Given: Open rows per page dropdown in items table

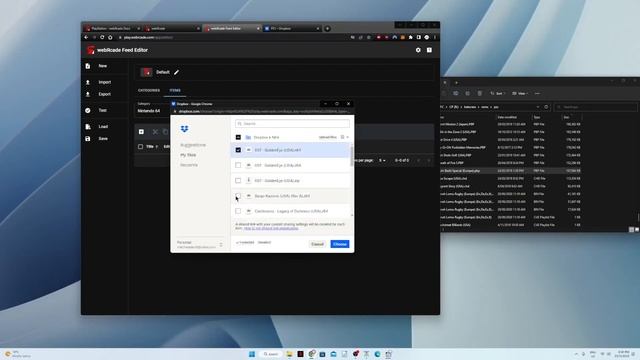Looking at the screenshot, I should (382, 160).
